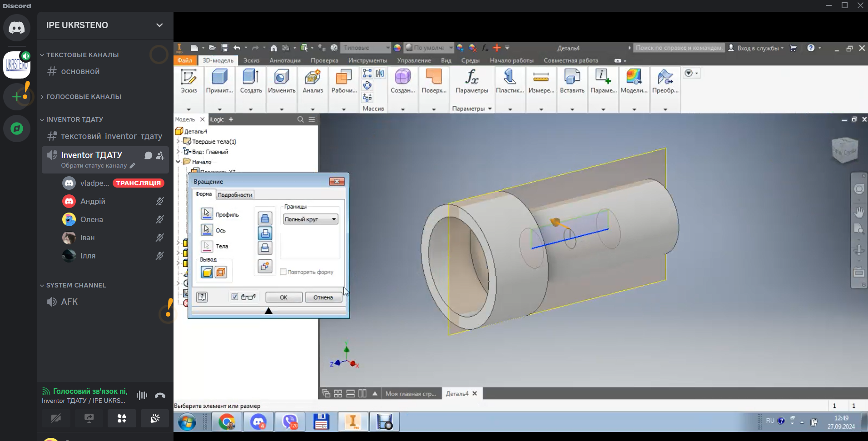This screenshot has height=441, width=868.
Task: Expand the Твердые тела tree node
Action: pos(179,142)
